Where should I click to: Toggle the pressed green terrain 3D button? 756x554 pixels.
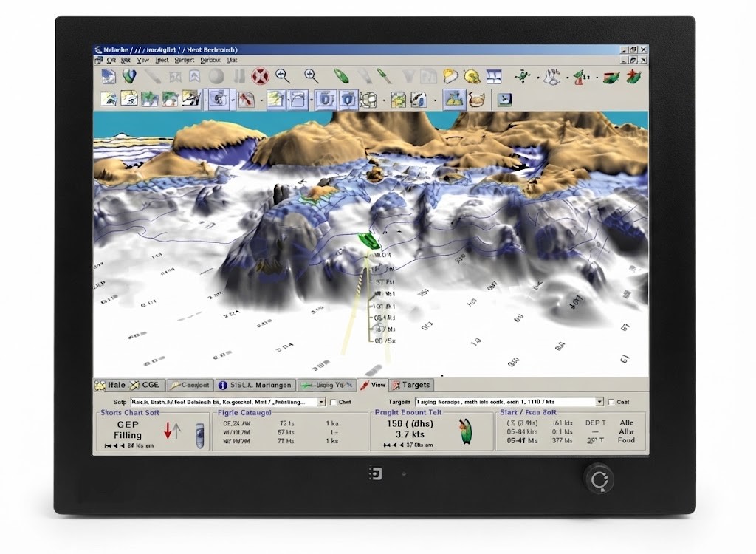click(x=454, y=100)
